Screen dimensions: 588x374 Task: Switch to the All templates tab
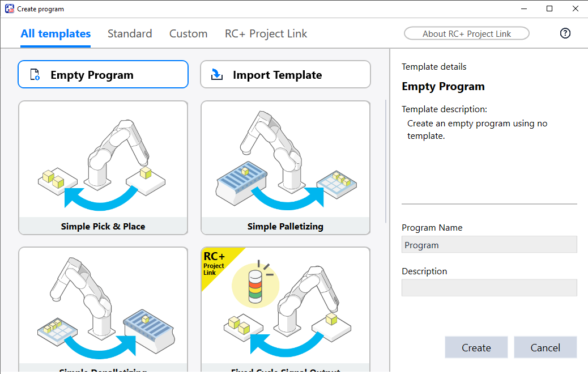[x=56, y=33]
